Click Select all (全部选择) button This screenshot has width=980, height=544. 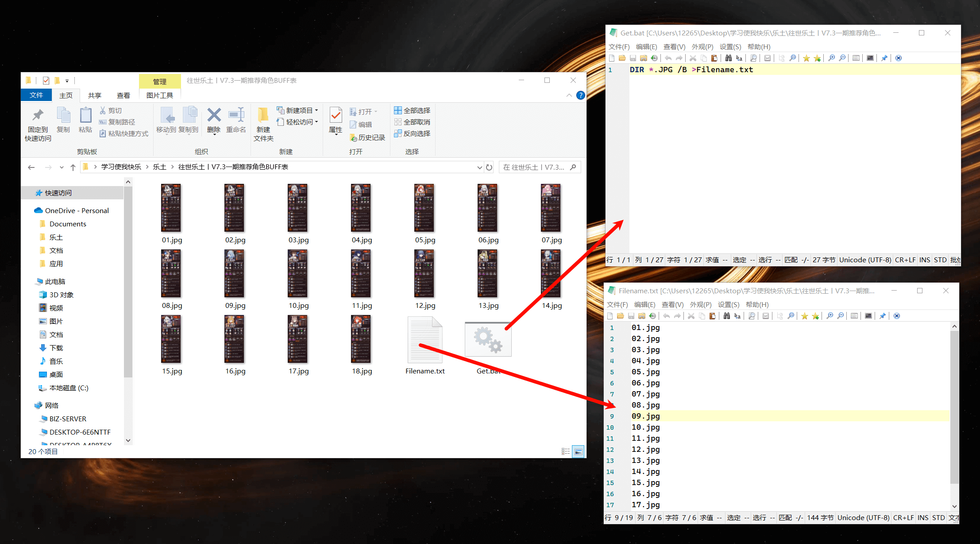[x=412, y=110]
